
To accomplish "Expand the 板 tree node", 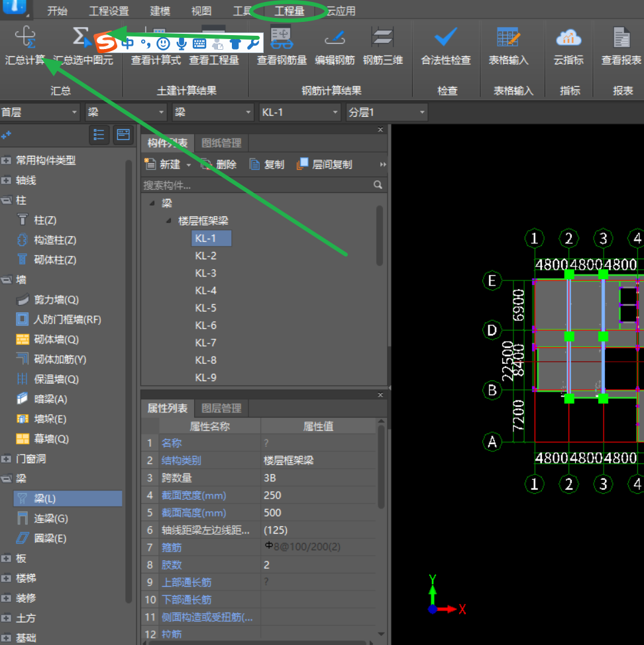I will pos(6,558).
